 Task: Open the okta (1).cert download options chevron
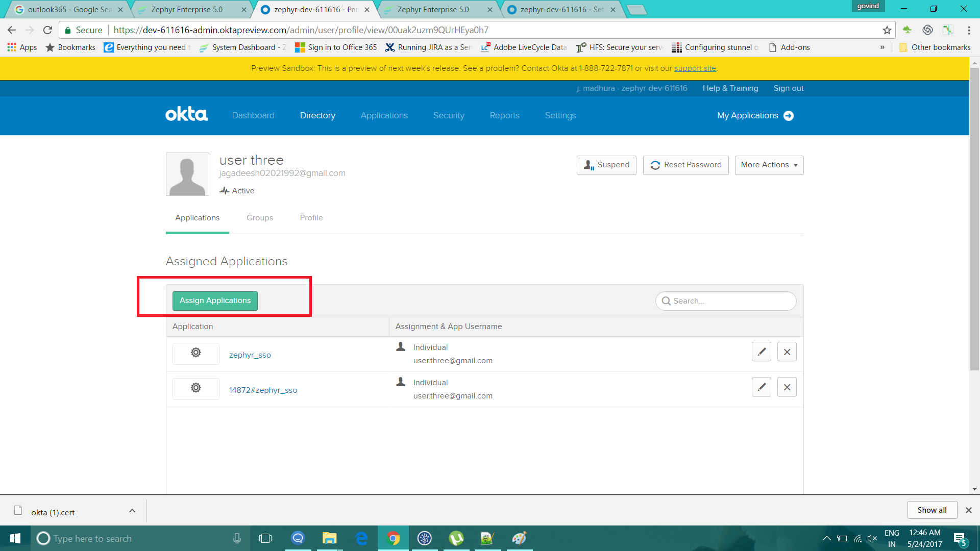(x=132, y=511)
